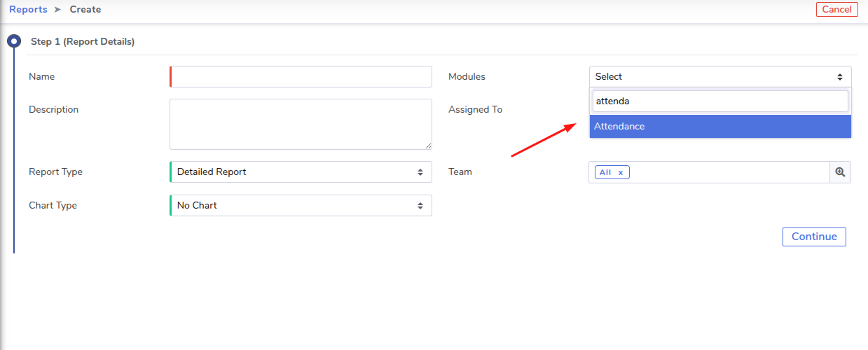
Task: Click the Modules search box containing 'attenda'
Action: (x=719, y=101)
